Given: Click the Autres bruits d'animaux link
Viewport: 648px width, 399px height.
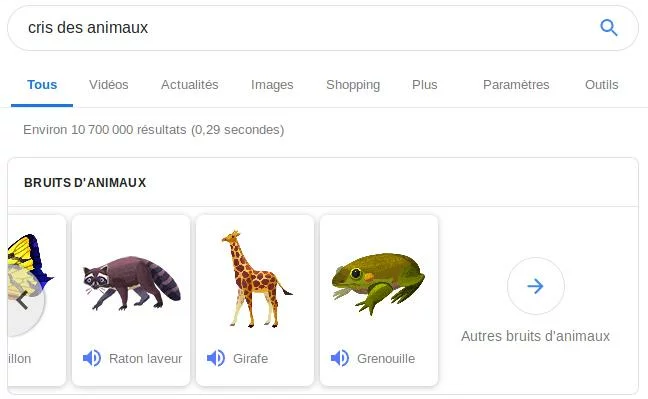Looking at the screenshot, I should 535,336.
